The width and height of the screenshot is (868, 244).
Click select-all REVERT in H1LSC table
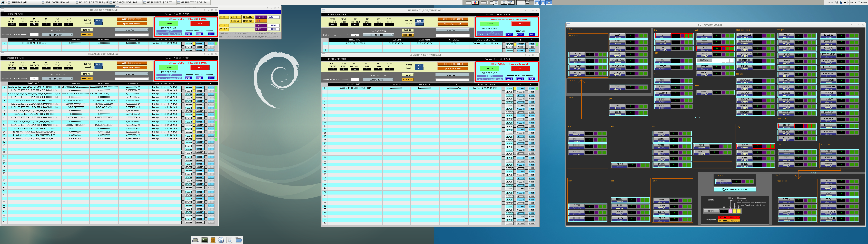point(188,34)
